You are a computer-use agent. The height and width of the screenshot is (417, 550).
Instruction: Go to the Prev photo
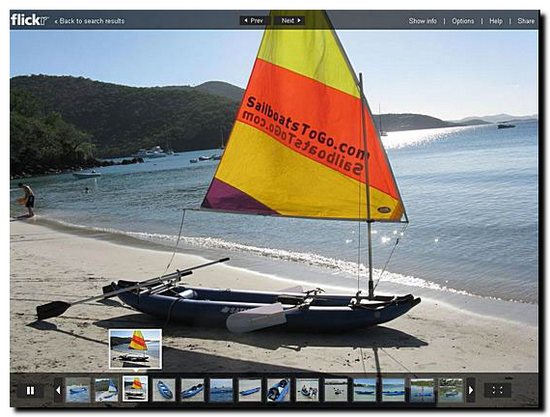pyautogui.click(x=254, y=21)
